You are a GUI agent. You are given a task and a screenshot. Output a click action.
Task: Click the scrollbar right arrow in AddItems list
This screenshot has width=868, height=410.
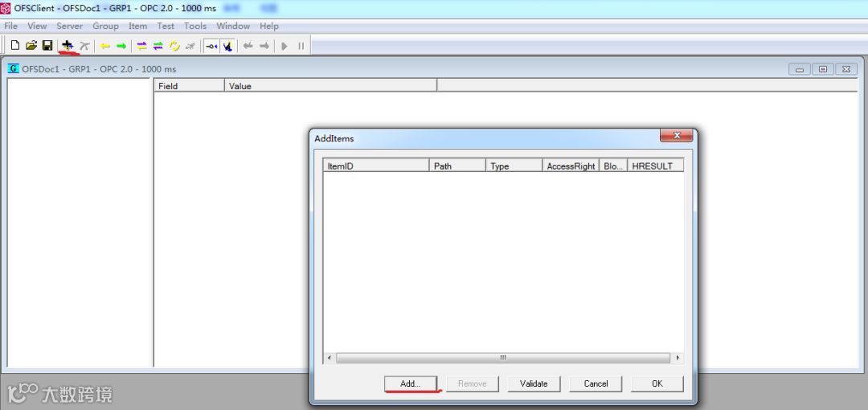click(678, 358)
